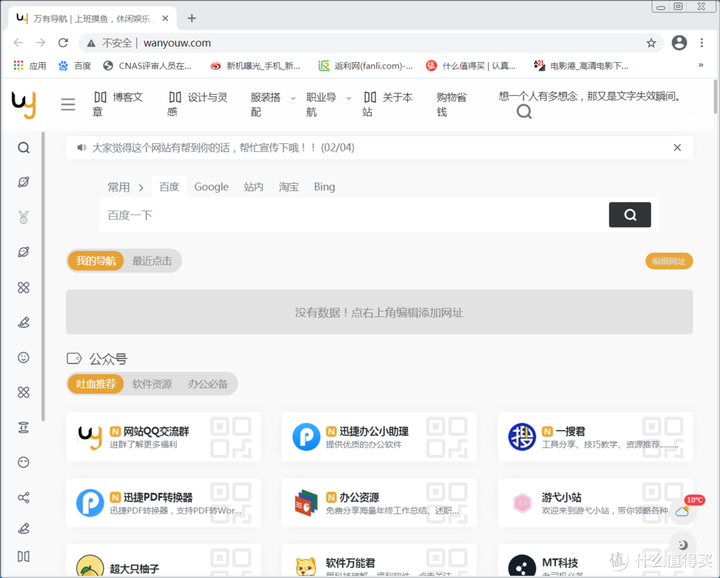Click the medal icon in the left sidebar

pos(24,217)
